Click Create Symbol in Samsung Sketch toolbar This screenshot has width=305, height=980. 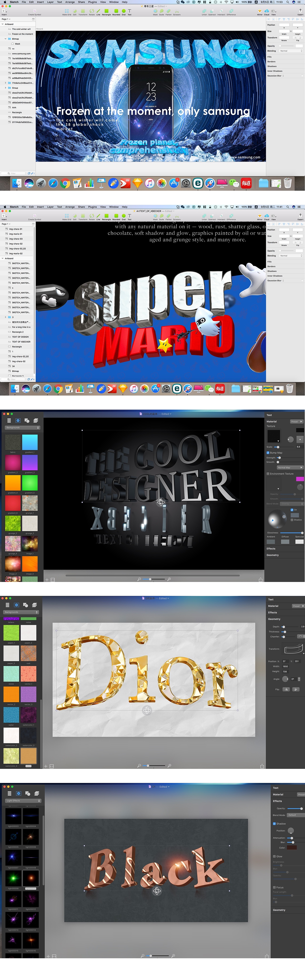(35, 12)
